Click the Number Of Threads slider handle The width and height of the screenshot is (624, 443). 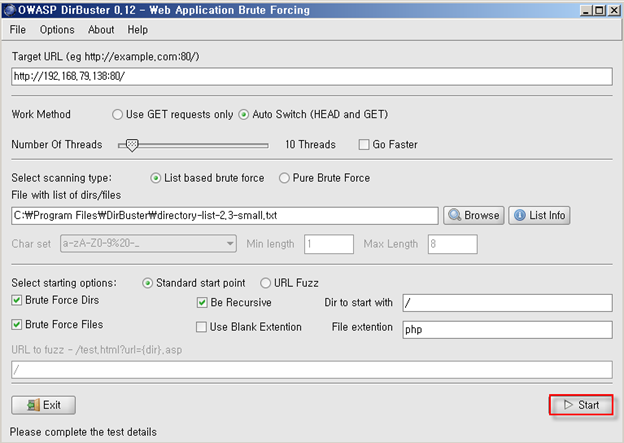(132, 145)
